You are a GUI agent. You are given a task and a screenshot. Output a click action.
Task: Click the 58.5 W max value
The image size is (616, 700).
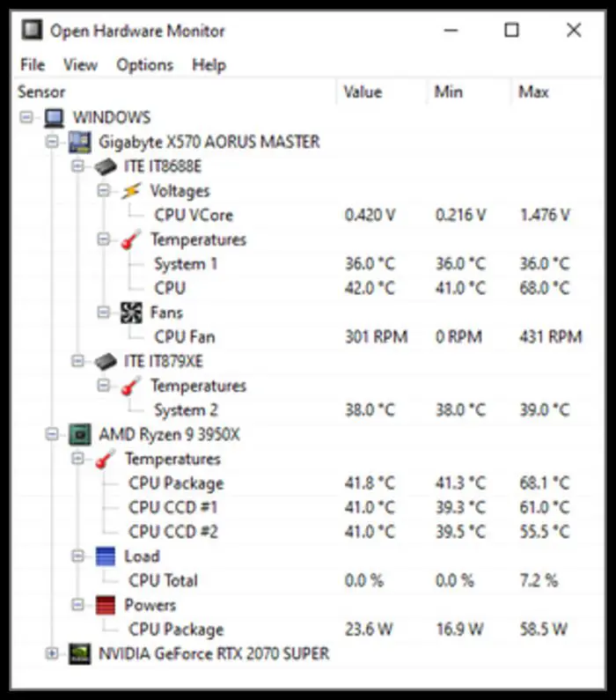(544, 629)
